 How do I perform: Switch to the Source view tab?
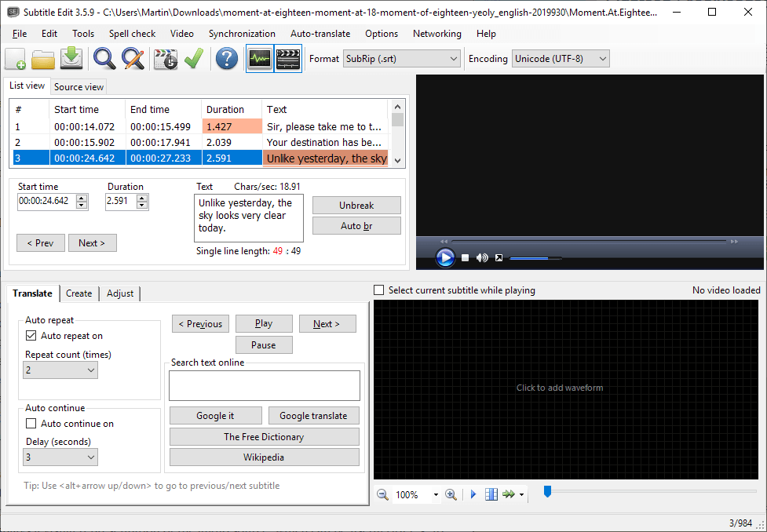(x=78, y=86)
